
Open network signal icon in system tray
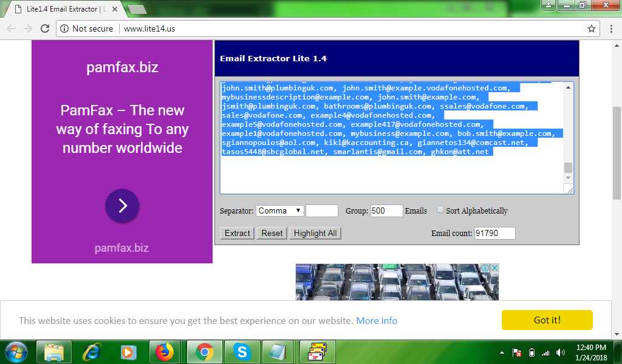pyautogui.click(x=546, y=352)
